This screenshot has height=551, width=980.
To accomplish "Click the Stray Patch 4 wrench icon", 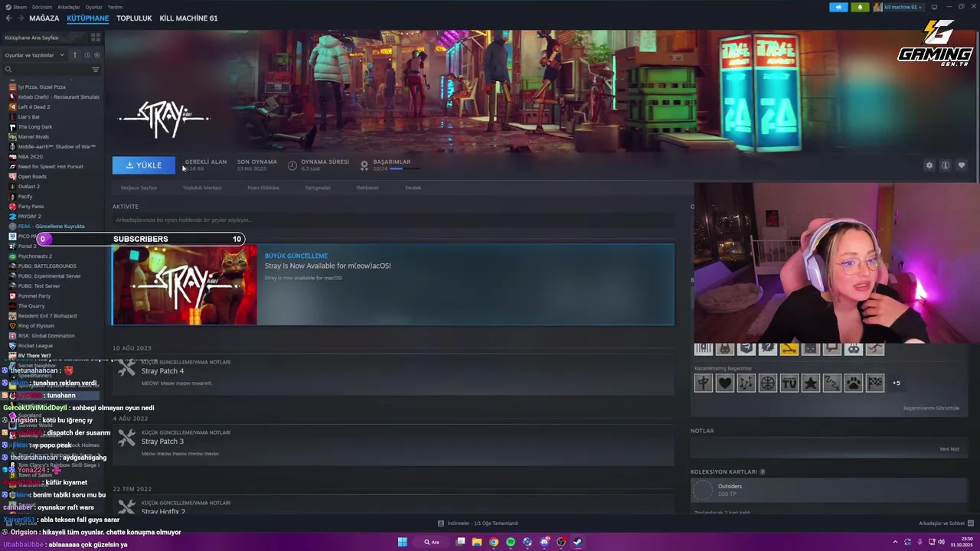I will coord(127,368).
